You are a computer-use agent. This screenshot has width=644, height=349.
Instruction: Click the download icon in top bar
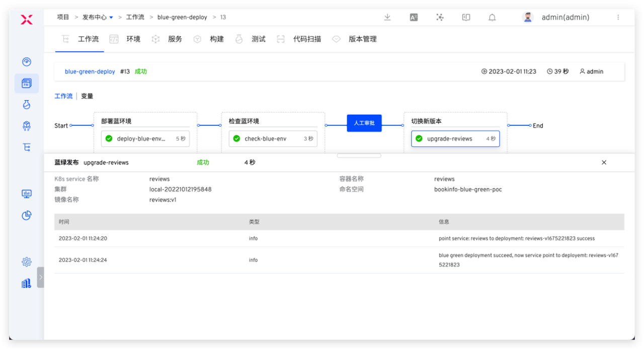tap(387, 17)
